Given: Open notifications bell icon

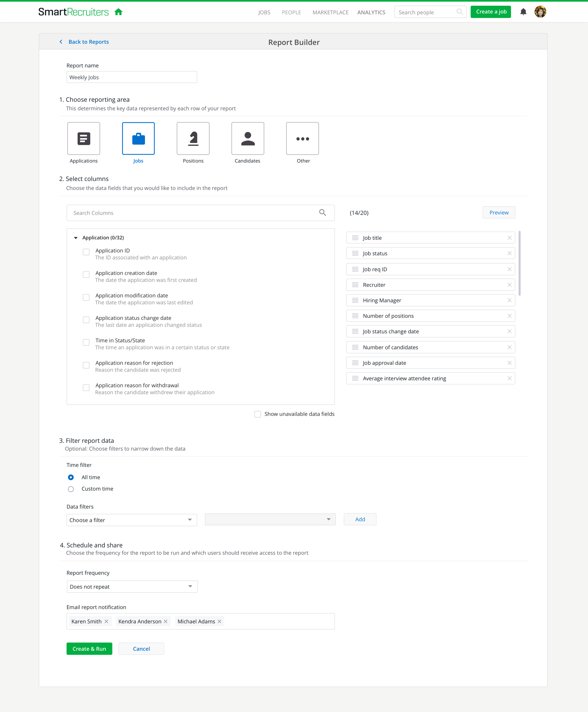Looking at the screenshot, I should (x=523, y=12).
